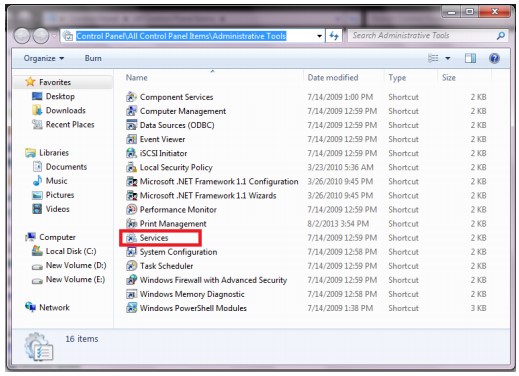This screenshot has height=376, width=519.
Task: Sort by the Type column header
Action: coord(397,78)
